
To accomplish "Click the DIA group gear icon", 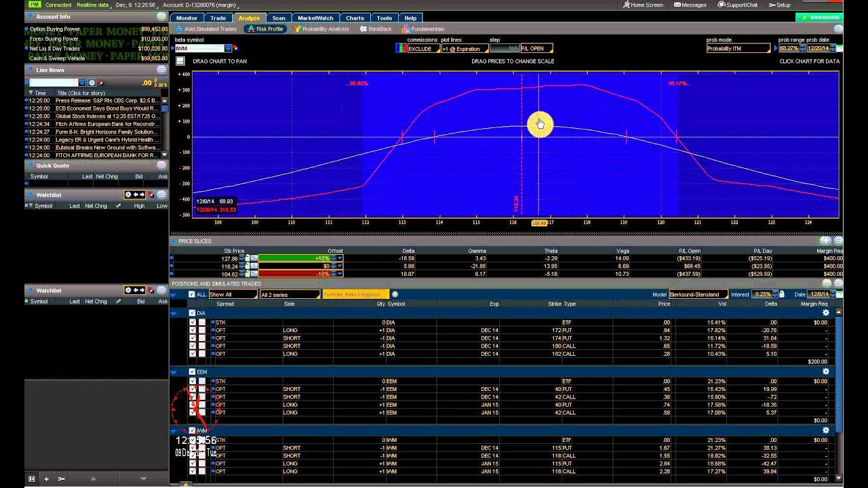I will tap(825, 313).
